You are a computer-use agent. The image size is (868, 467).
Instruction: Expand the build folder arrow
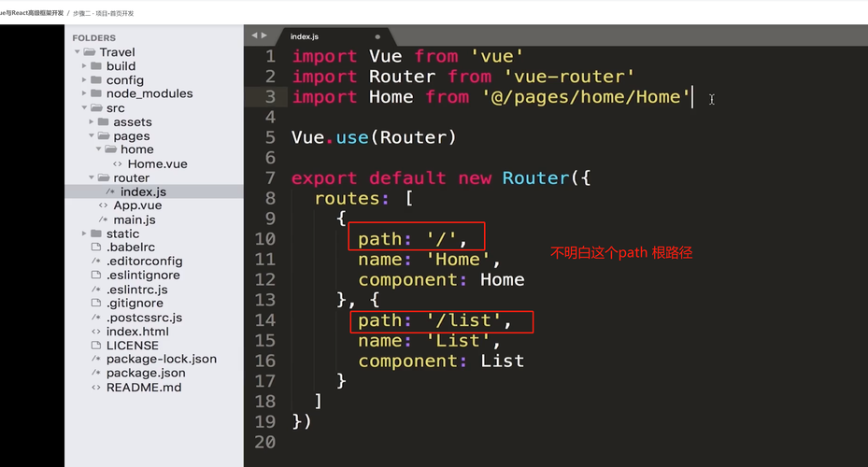click(84, 65)
